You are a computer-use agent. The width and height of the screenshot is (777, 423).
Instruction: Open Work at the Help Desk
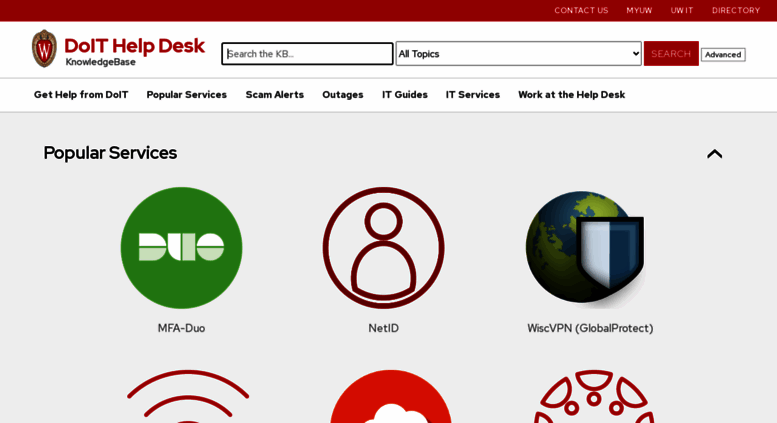point(571,95)
